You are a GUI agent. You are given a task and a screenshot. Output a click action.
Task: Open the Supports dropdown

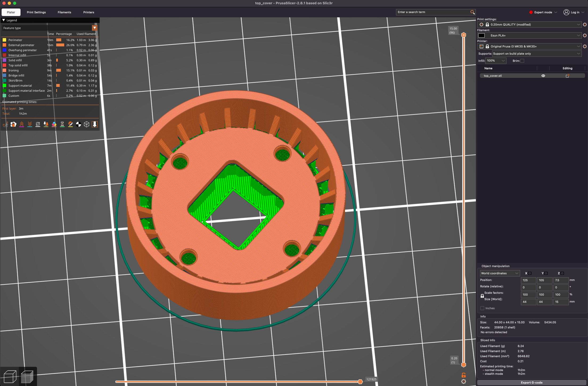[x=537, y=54]
